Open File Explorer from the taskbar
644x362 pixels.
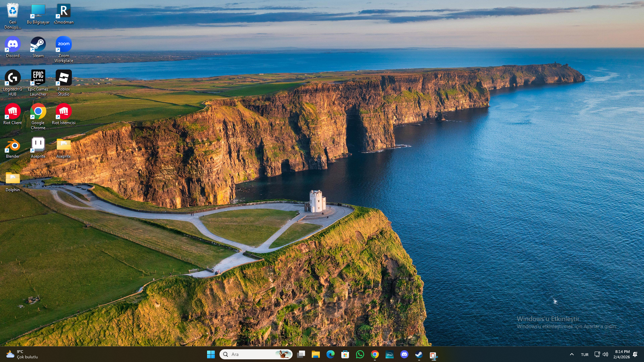(316, 354)
